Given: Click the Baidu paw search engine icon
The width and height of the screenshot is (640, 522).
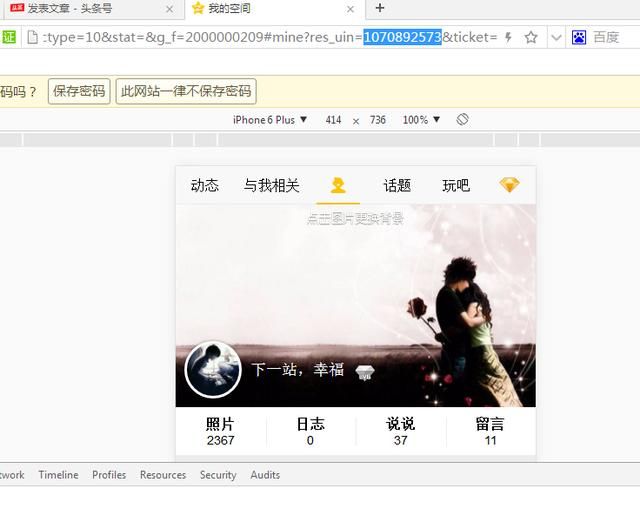Looking at the screenshot, I should (579, 38).
